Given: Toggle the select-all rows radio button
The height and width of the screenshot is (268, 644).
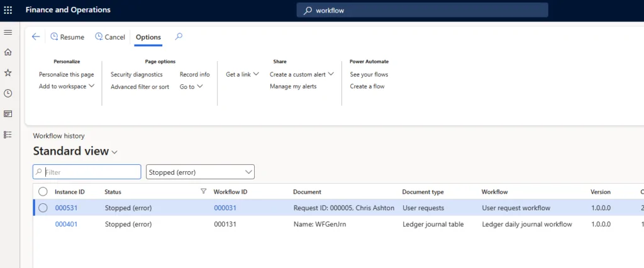Looking at the screenshot, I should tap(43, 191).
